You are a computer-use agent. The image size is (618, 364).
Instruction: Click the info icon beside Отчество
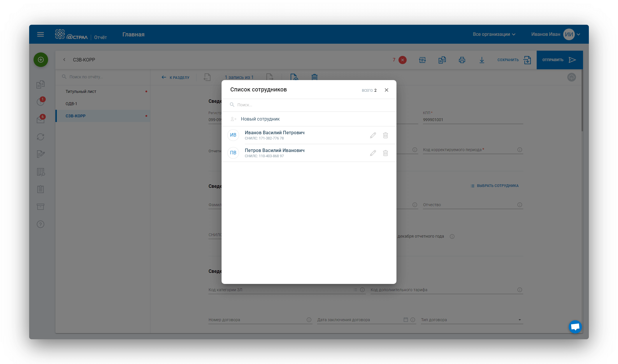(x=520, y=205)
